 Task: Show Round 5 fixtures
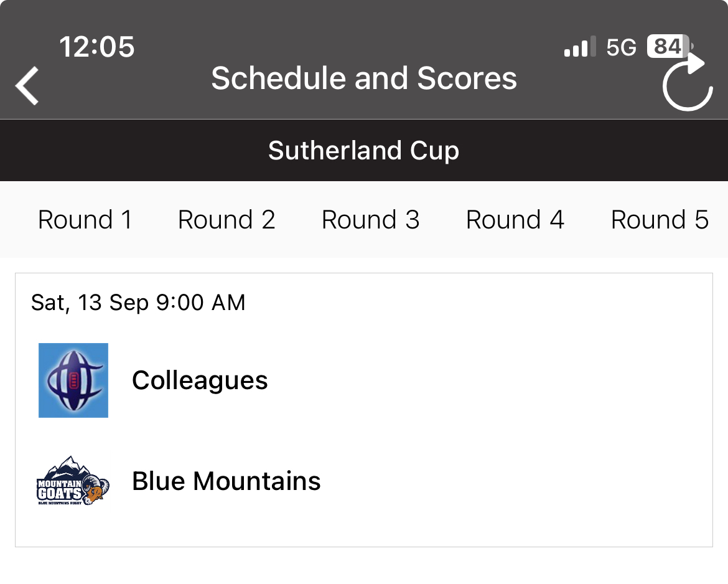660,220
